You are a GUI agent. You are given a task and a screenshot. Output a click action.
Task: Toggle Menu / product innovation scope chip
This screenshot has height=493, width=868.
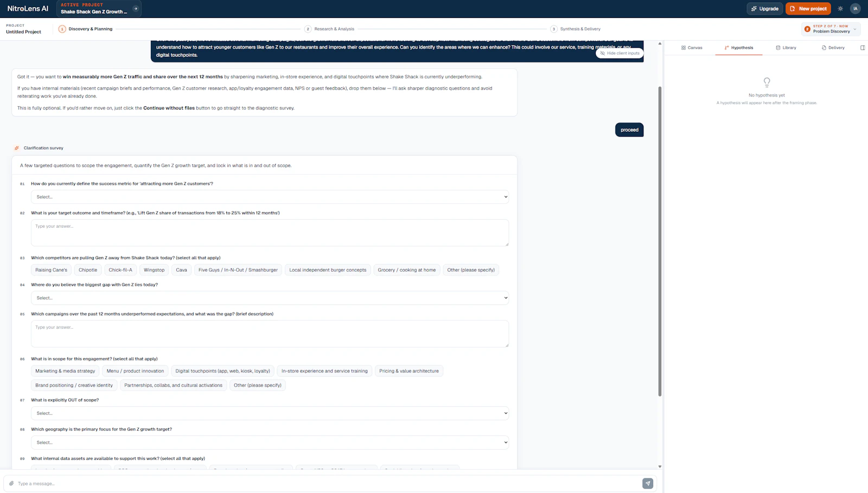pyautogui.click(x=135, y=371)
